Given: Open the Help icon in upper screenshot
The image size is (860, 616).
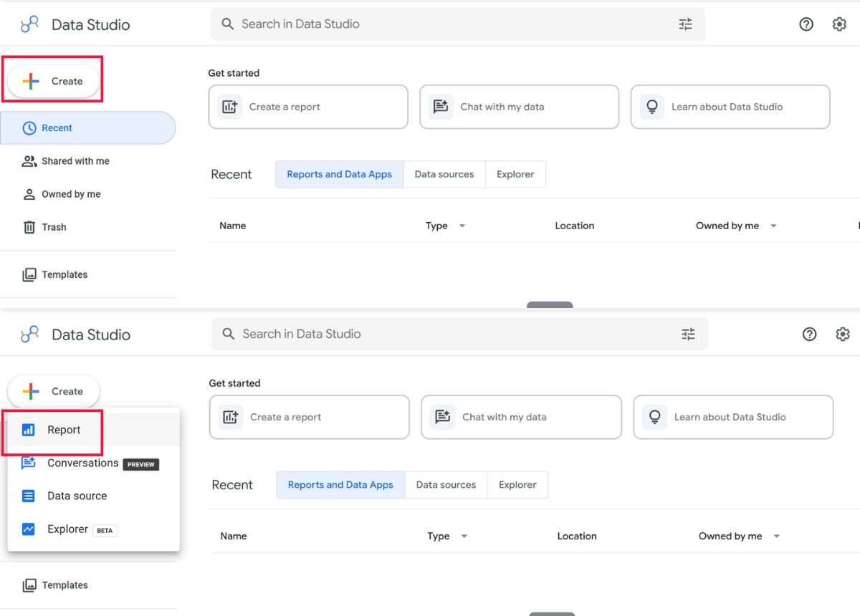Looking at the screenshot, I should click(x=806, y=24).
